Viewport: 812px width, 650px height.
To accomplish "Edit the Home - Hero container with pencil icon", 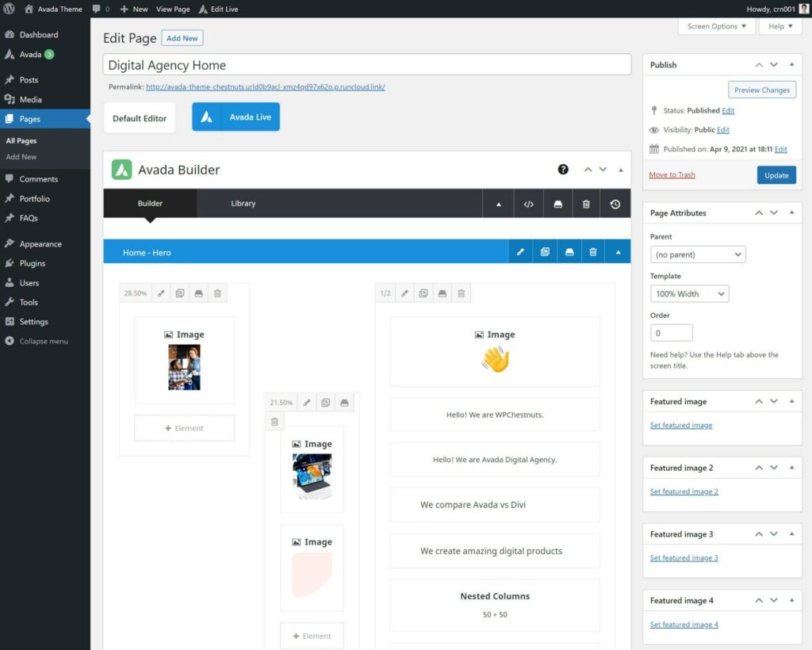I will click(x=520, y=252).
